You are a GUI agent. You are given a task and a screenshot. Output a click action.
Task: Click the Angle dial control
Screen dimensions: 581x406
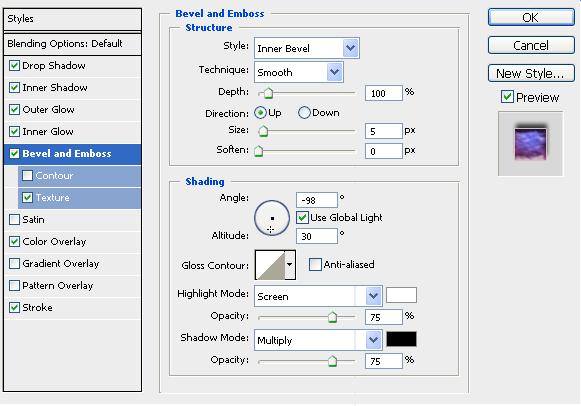click(x=272, y=218)
